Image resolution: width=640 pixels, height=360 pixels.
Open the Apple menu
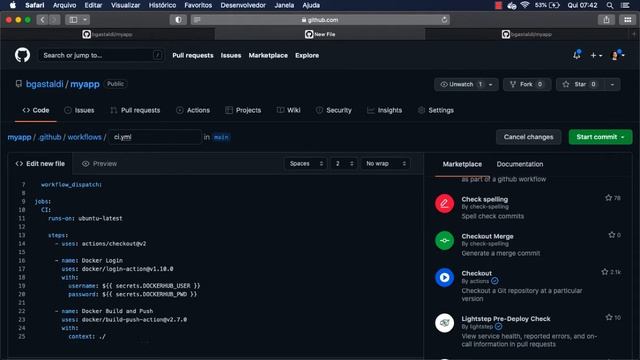tap(13, 5)
